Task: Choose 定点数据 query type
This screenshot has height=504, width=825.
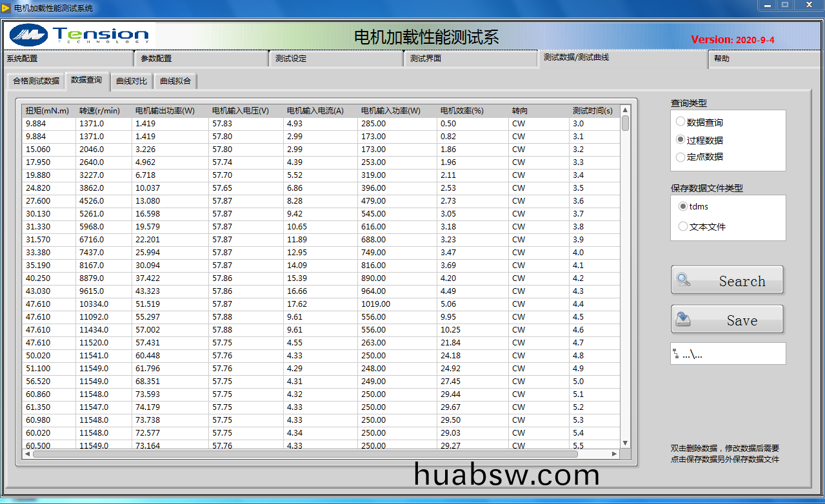Action: pyautogui.click(x=681, y=157)
